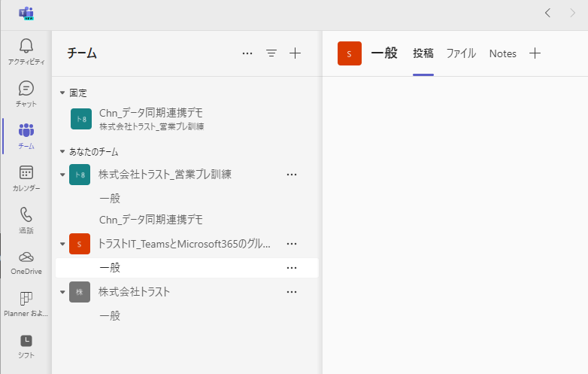Open more options for 株式会社トラスト team
Image resolution: width=588 pixels, height=374 pixels.
(x=292, y=292)
